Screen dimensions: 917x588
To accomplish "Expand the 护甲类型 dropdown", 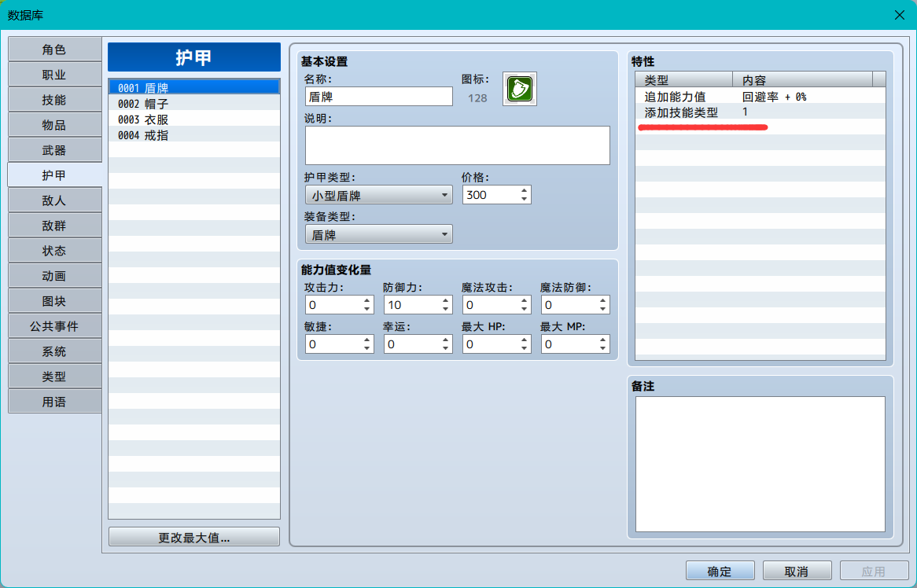I will [378, 195].
